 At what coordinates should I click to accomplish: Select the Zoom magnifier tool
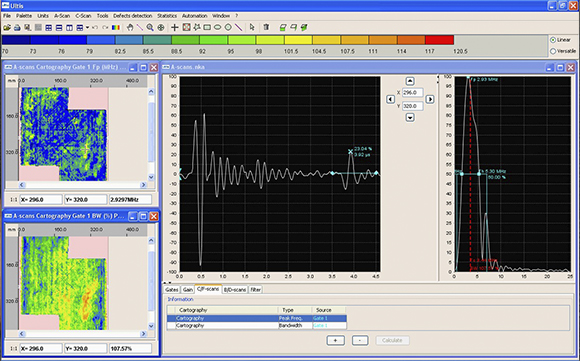(150, 27)
